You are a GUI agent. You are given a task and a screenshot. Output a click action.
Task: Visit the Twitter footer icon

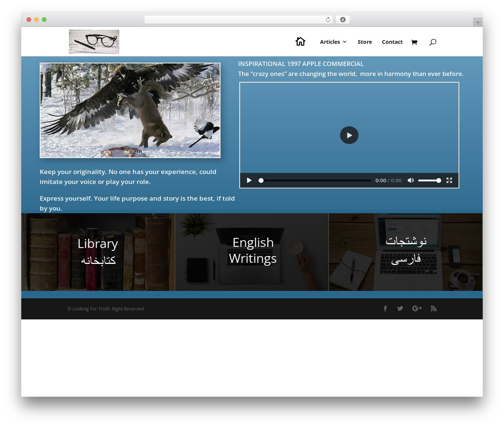coord(400,308)
